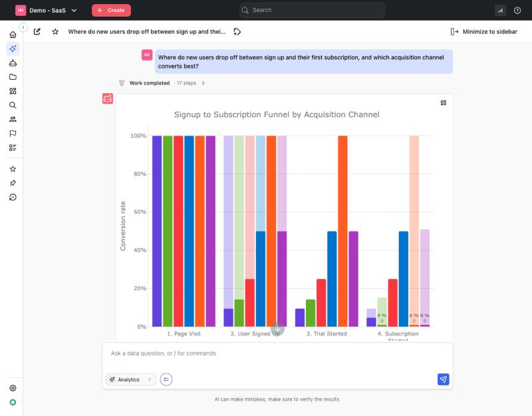Image resolution: width=532 pixels, height=416 pixels.
Task: Open the history clock icon in the sidebar
Action: [x=13, y=197]
